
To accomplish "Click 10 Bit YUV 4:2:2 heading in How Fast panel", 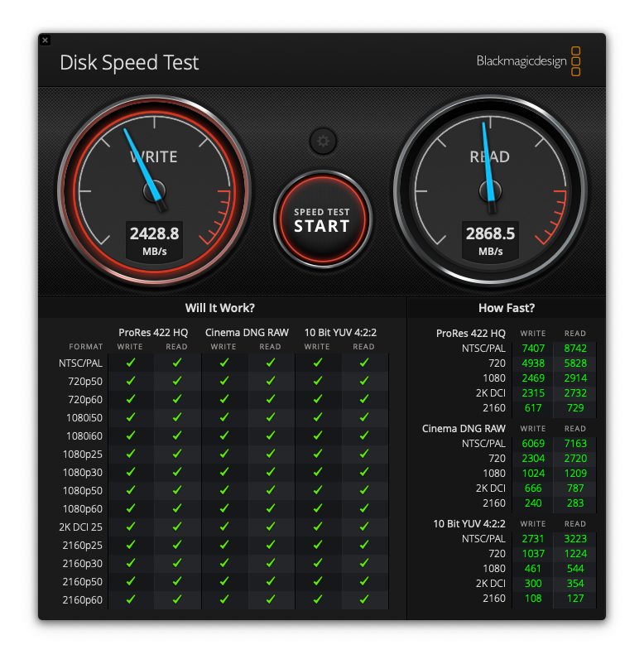I will 469,524.
